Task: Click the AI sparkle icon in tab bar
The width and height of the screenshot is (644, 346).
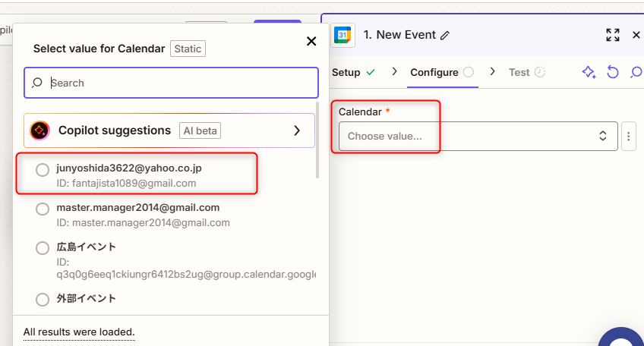Action: 589,72
